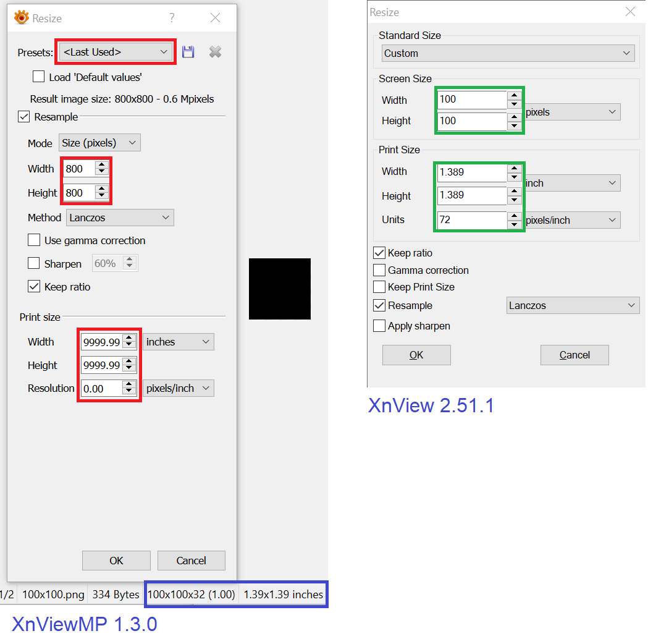Toggle Keep ratio checkbox in XnView dialog
Viewport: 648px width, 644px height.
click(379, 253)
